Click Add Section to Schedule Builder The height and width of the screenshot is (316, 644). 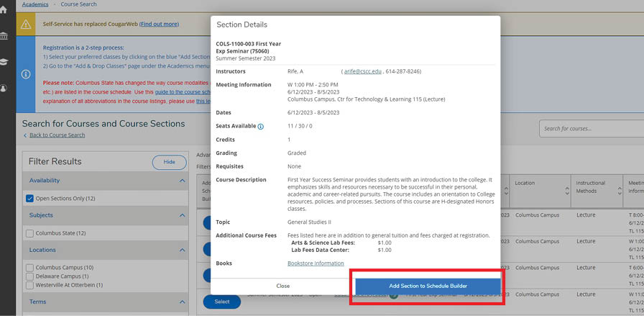[x=428, y=286]
